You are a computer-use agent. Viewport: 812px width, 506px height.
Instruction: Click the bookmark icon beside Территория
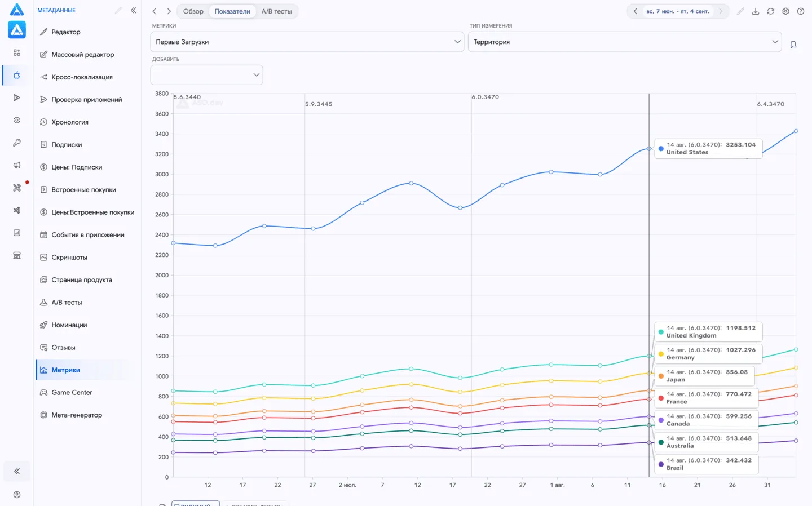793,45
